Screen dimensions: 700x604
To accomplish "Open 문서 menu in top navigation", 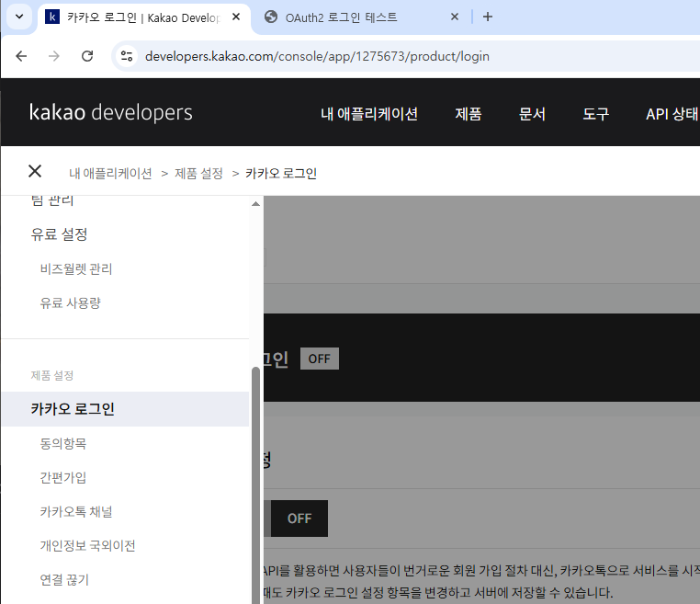I will (x=532, y=114).
